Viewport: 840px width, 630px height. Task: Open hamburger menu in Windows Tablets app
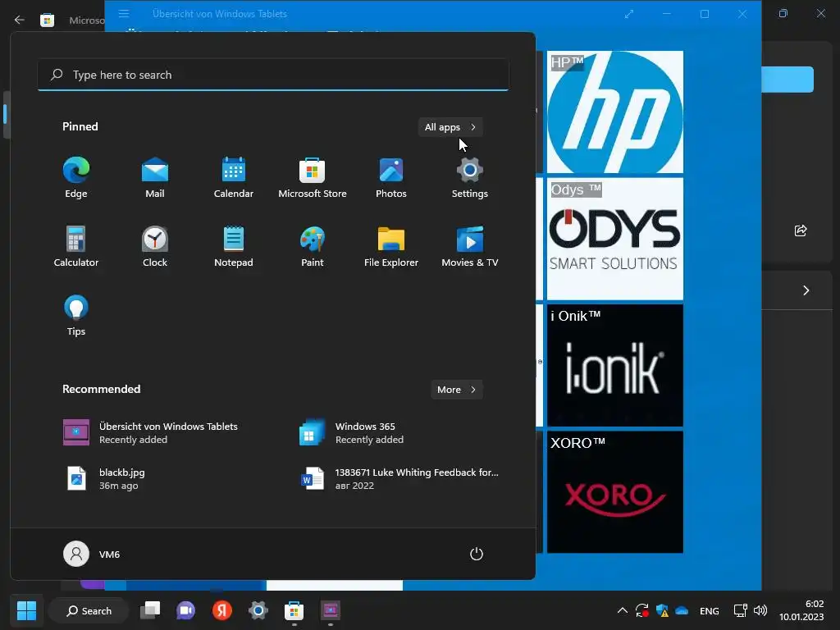(x=124, y=13)
